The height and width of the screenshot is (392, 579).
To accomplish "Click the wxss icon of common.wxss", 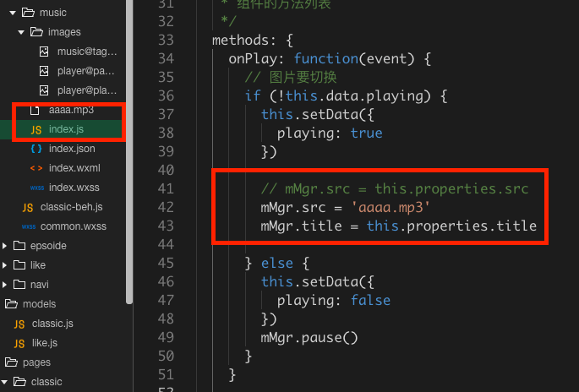I will (29, 226).
